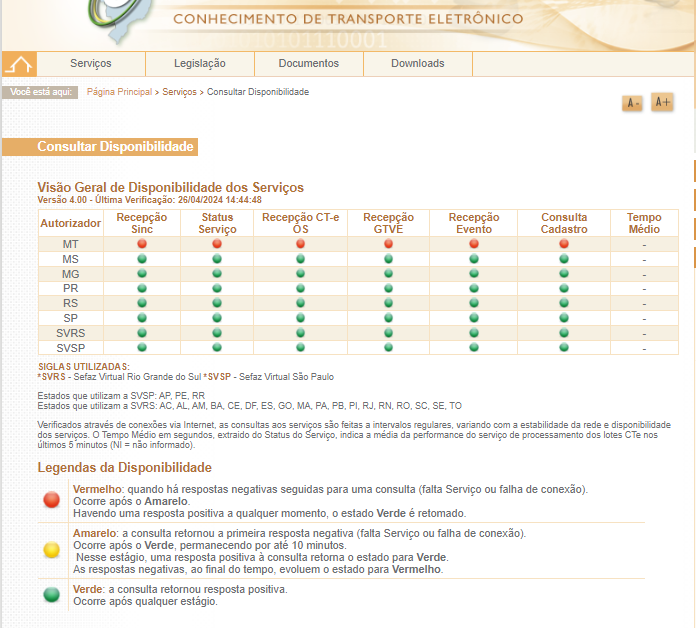The height and width of the screenshot is (628, 696).
Task: Click the Consulta Cadastro column header
Action: [564, 223]
